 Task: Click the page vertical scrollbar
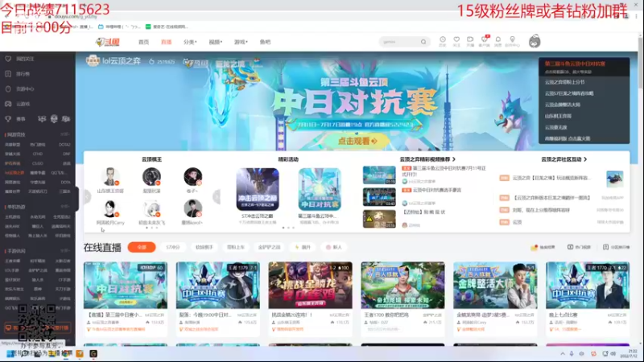[640, 62]
